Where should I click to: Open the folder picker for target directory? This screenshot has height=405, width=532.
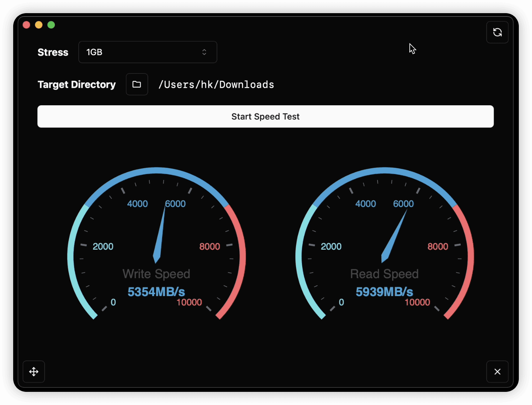(x=137, y=84)
